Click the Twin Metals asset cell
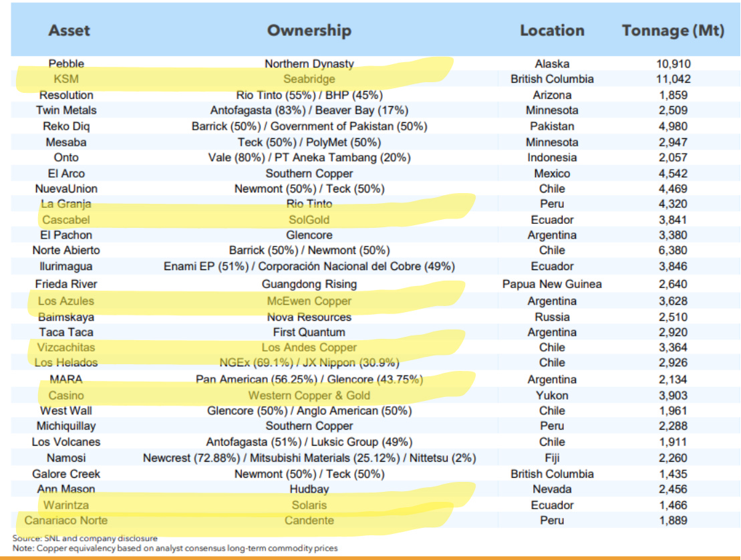The width and height of the screenshot is (741, 560). tap(66, 110)
